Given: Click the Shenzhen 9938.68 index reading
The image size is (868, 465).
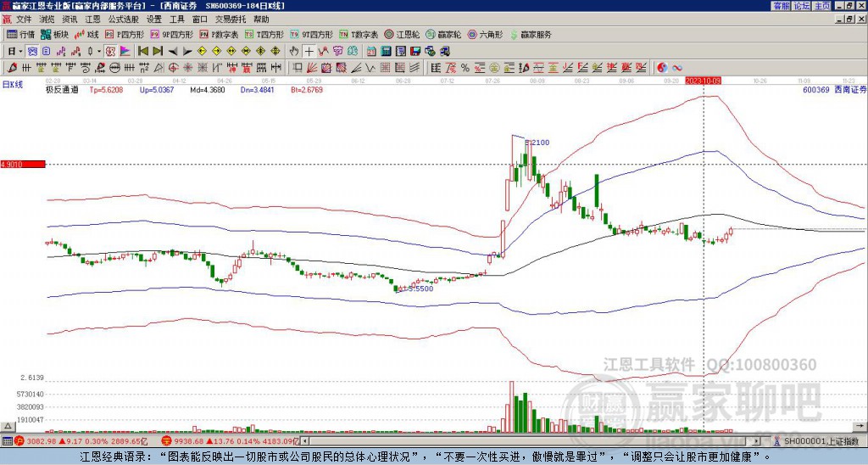Looking at the screenshot, I should point(190,441).
